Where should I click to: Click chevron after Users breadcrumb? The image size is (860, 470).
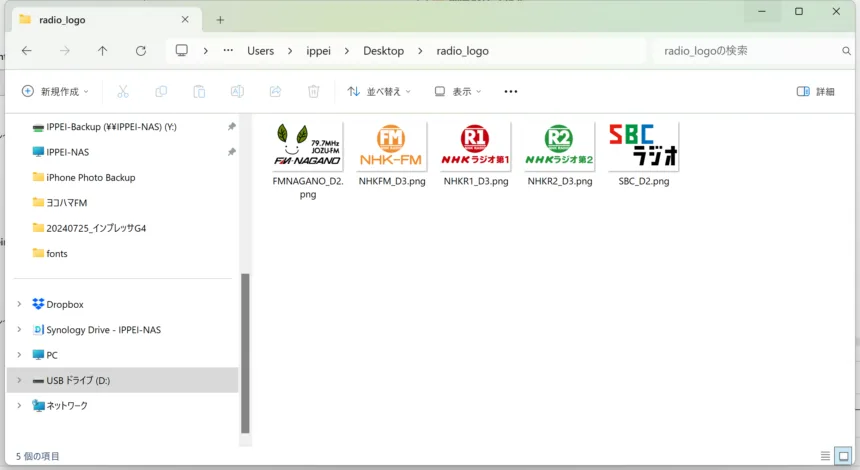click(x=290, y=51)
